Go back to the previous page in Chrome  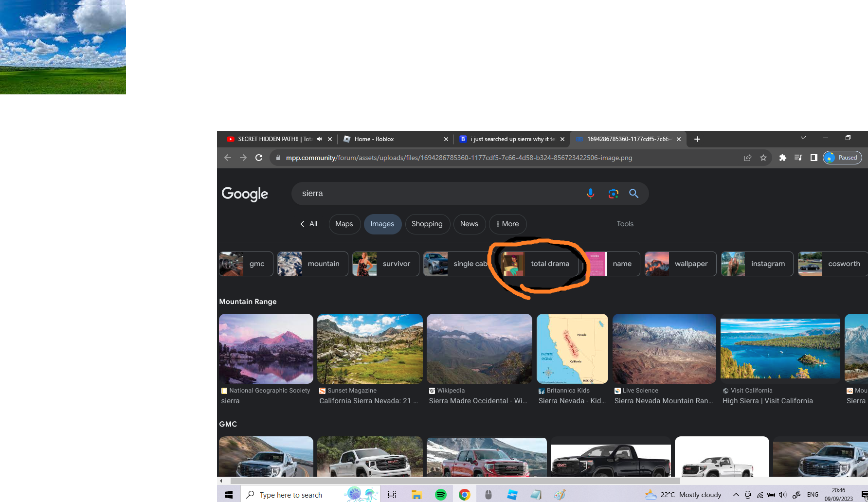(227, 158)
